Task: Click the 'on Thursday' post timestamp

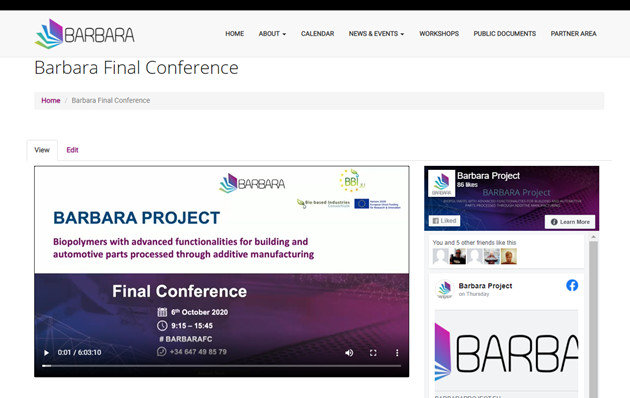Action: click(x=474, y=294)
